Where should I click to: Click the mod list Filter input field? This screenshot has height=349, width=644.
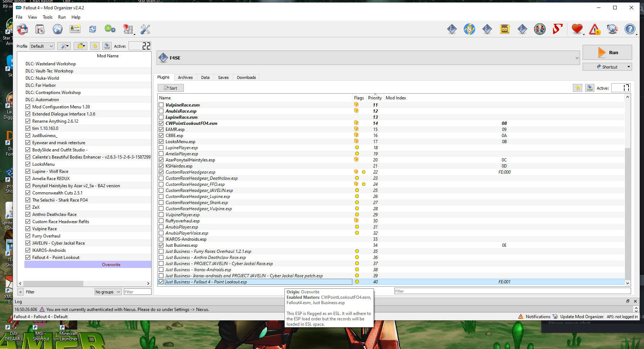pyautogui.click(x=137, y=292)
